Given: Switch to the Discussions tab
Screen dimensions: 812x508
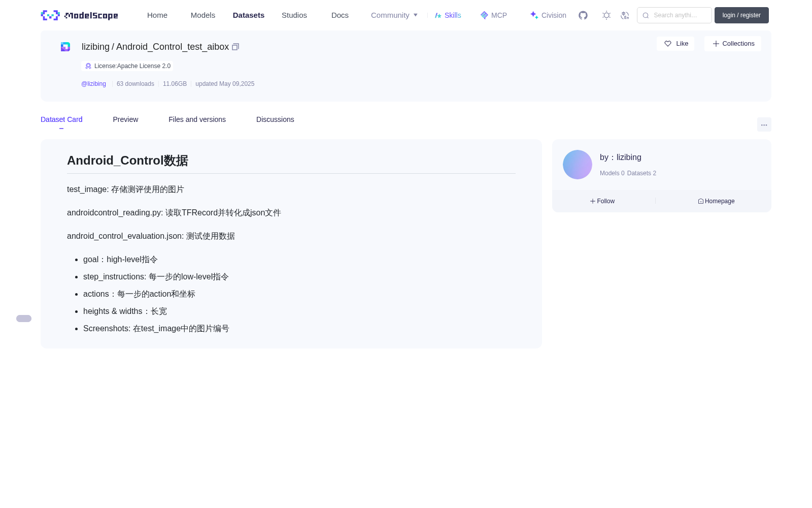Looking at the screenshot, I should 275,119.
